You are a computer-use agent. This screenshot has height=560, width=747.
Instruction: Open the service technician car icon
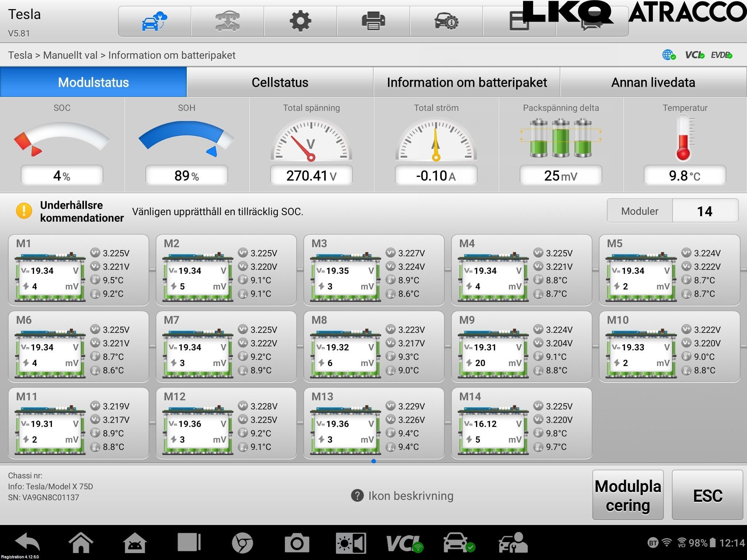coord(513,543)
